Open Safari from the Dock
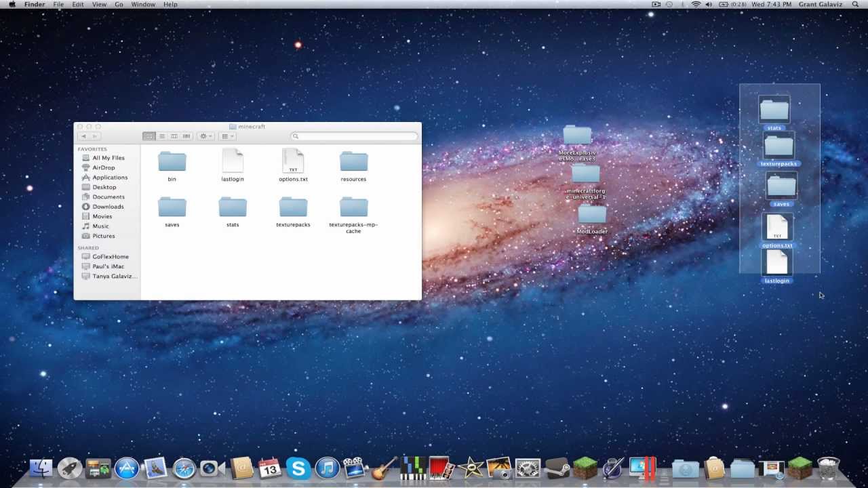This screenshot has width=868, height=488. click(184, 468)
